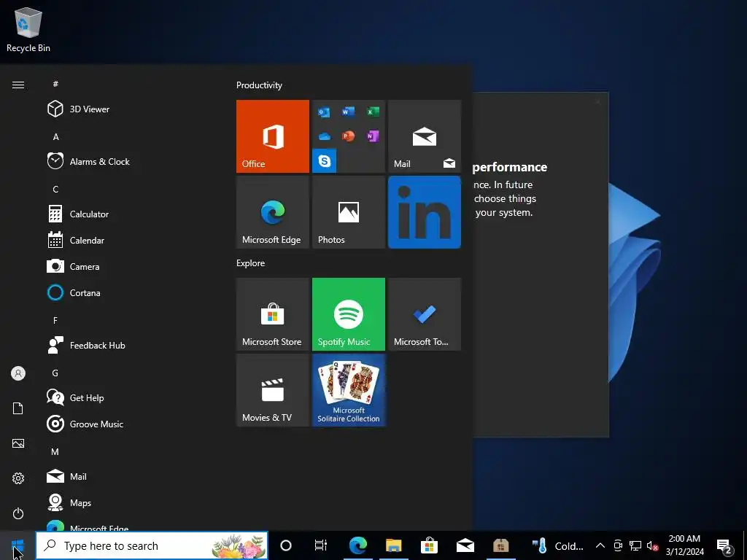The height and width of the screenshot is (560, 747).
Task: Open Microsoft Solitaire Collection tile
Action: click(x=348, y=390)
